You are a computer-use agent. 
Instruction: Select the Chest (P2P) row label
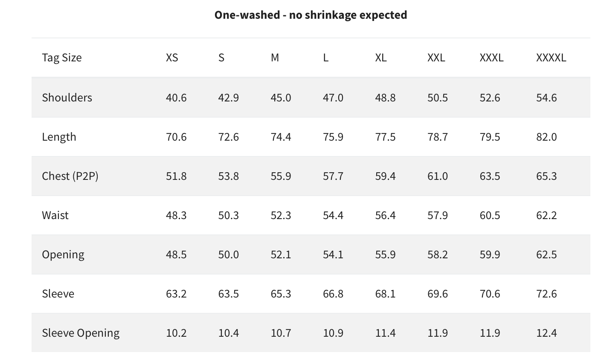tap(70, 176)
